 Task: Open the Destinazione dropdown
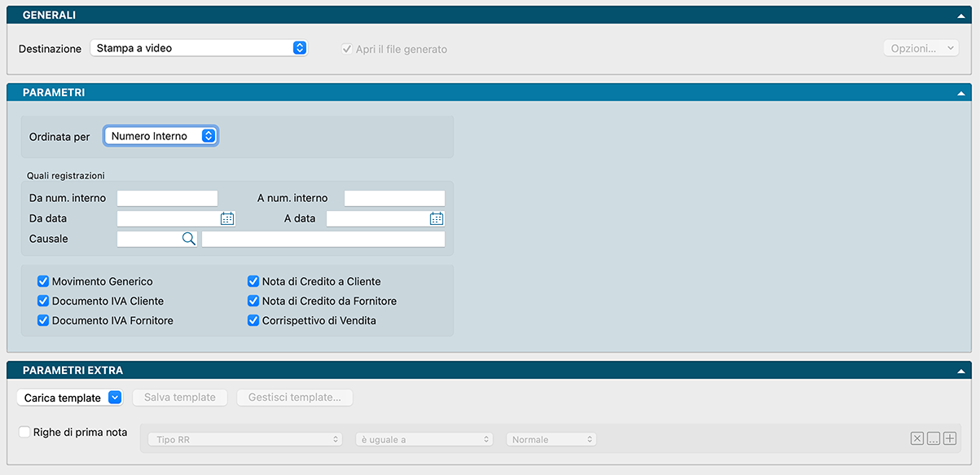(198, 48)
